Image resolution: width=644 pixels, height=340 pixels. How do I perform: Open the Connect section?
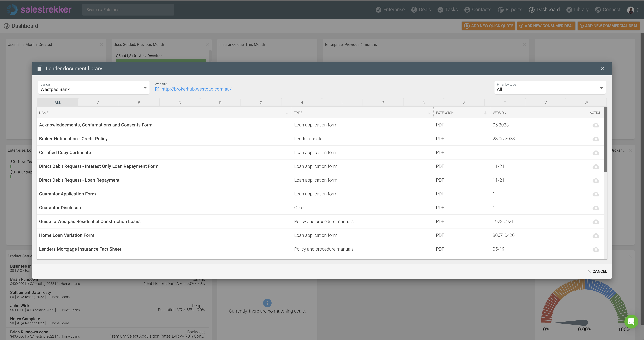click(x=608, y=9)
